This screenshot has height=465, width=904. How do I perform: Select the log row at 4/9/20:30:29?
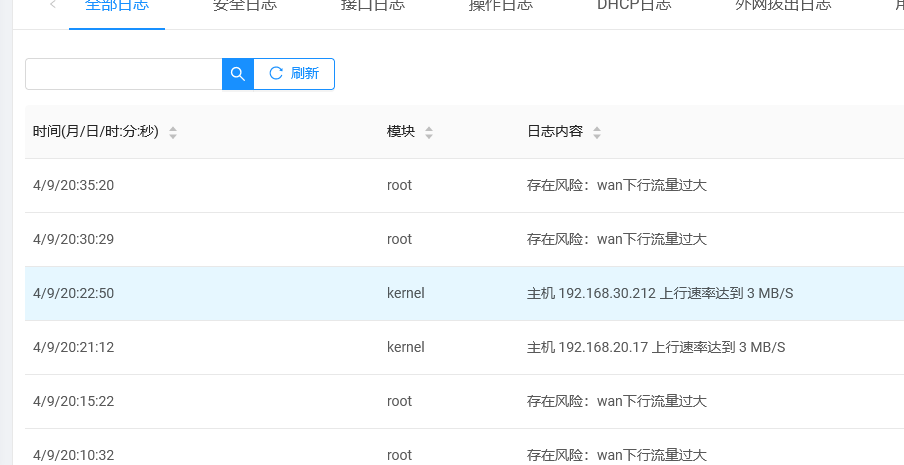464,239
